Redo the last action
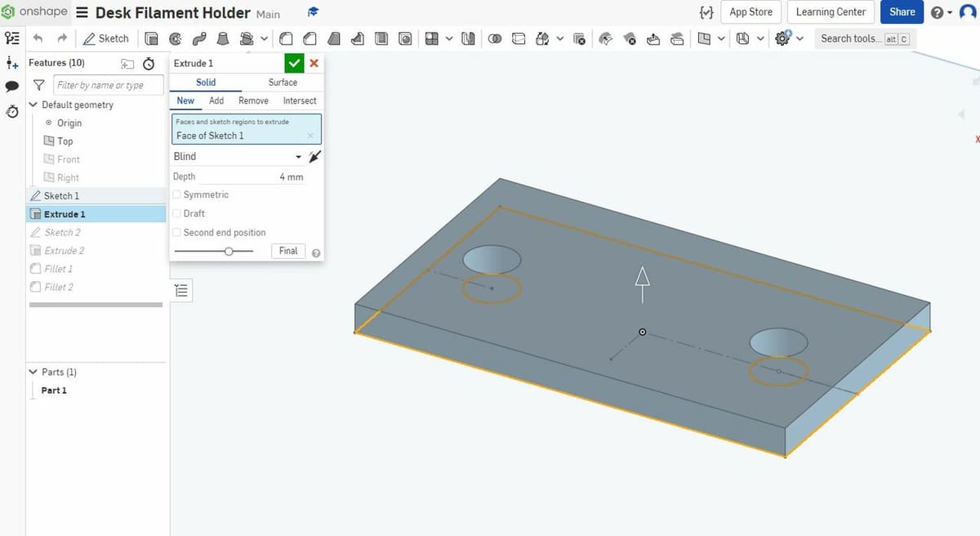The width and height of the screenshot is (980, 536). click(62, 38)
